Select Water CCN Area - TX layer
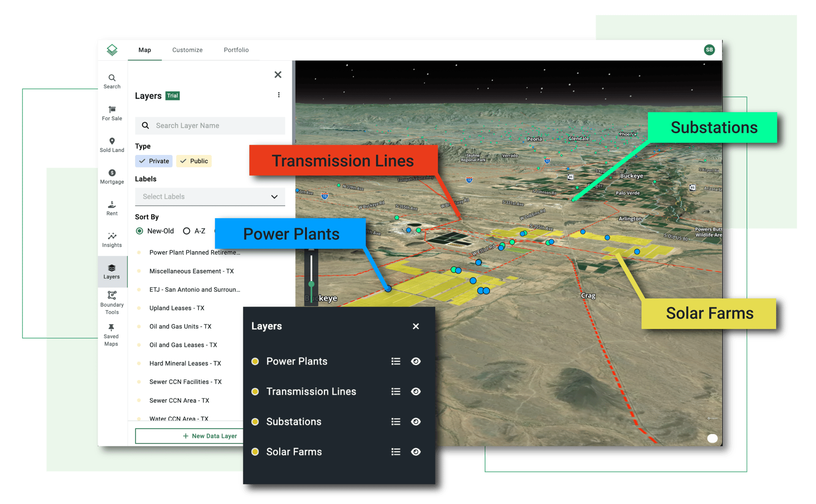Image resolution: width=816 pixels, height=504 pixels. point(179,418)
